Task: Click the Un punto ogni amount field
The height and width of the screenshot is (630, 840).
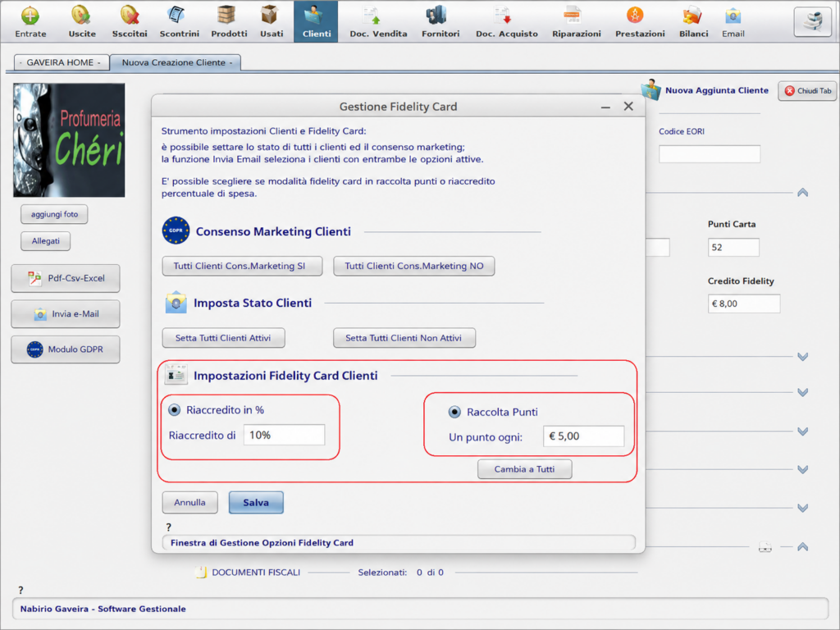Action: (583, 436)
